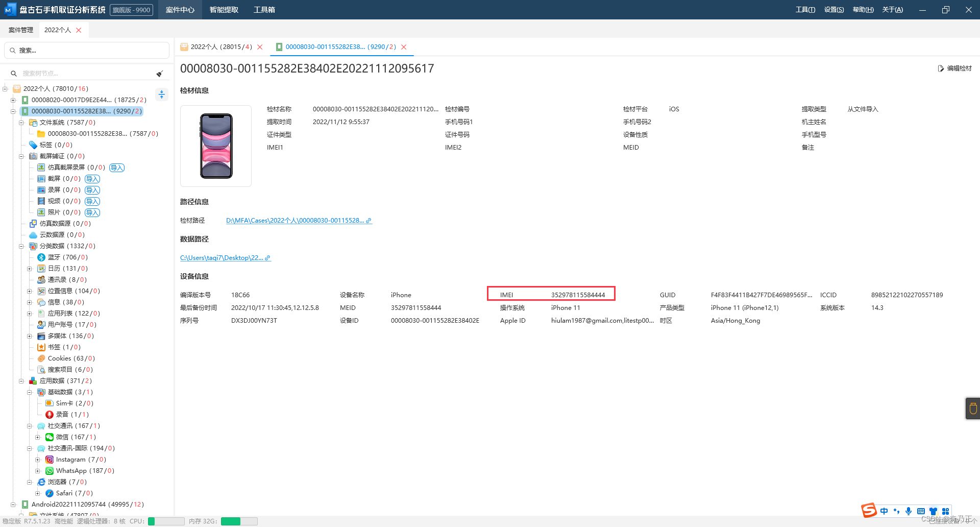
Task: Click 导入 button next to 截屏
Action: point(92,179)
